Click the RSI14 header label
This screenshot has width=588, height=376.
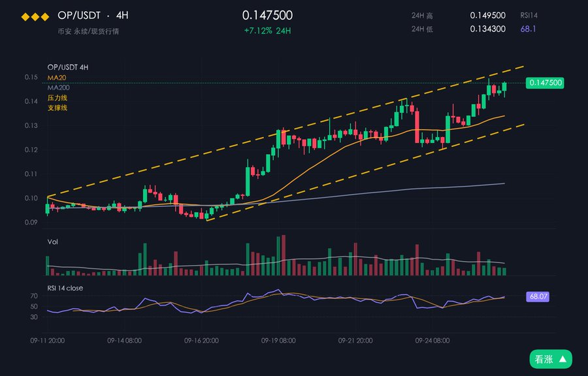click(529, 16)
